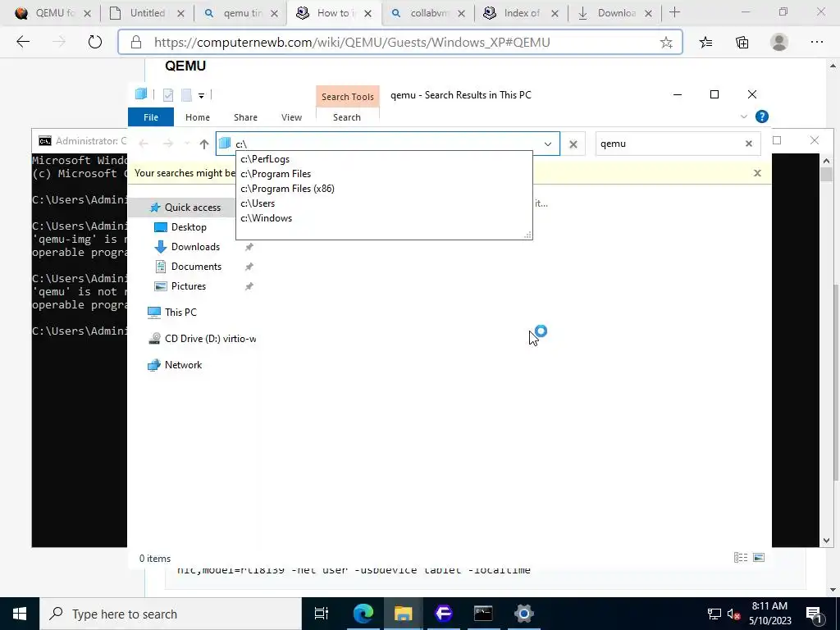This screenshot has height=630, width=840.
Task: Click the Search Tools contextual tab
Action: tap(348, 97)
